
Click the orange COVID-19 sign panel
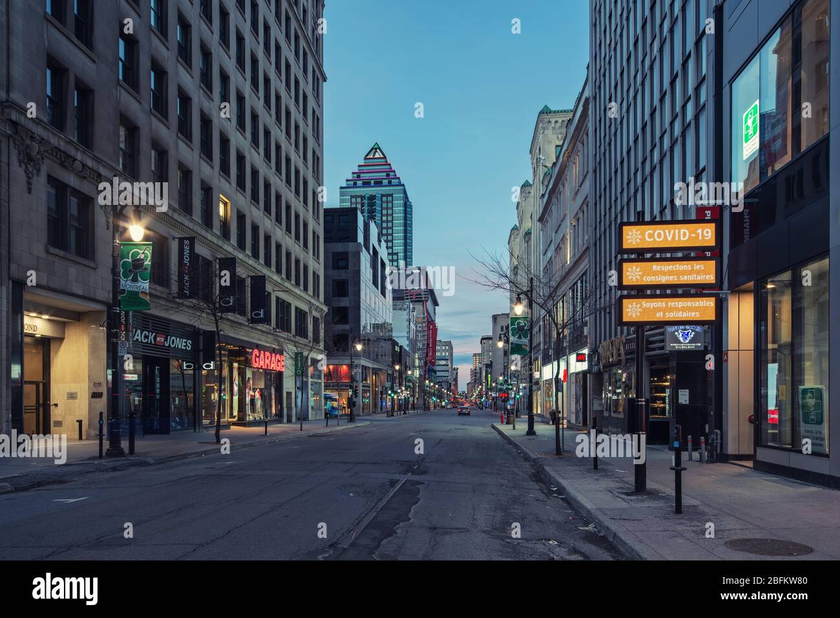[668, 235]
